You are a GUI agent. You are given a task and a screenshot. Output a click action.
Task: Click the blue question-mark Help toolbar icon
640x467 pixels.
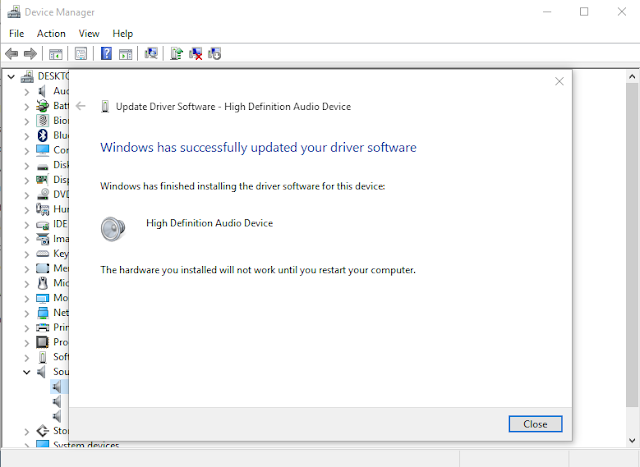click(x=106, y=53)
